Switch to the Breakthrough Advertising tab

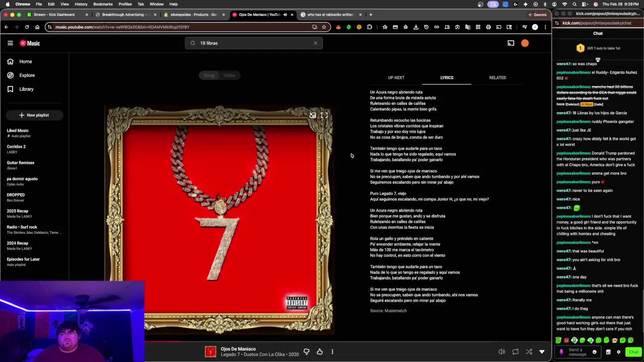(x=125, y=15)
